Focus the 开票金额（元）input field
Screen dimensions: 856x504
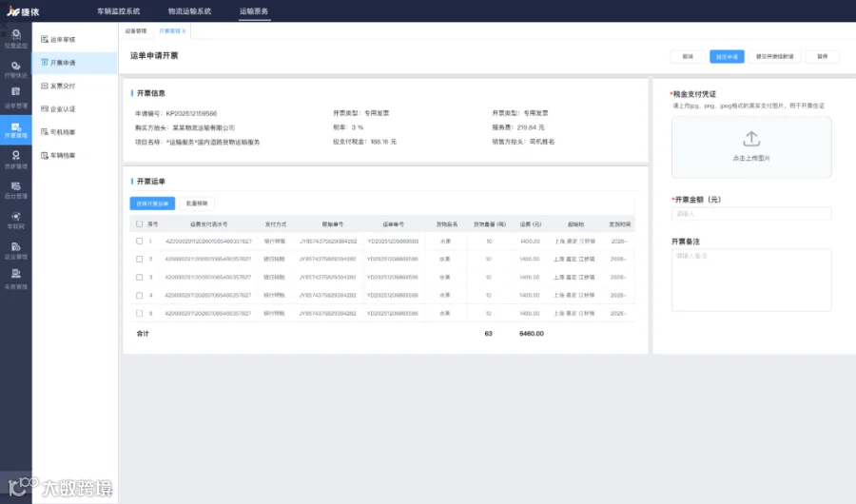[x=751, y=214]
